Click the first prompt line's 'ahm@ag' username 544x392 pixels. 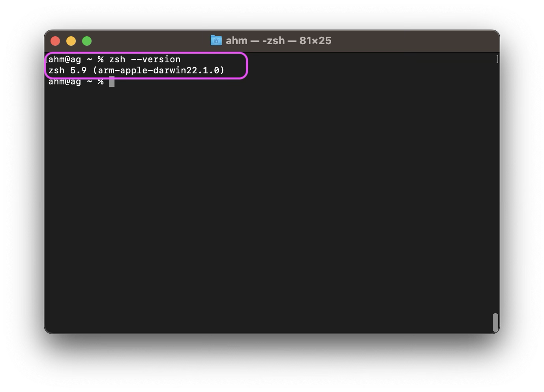click(x=65, y=59)
